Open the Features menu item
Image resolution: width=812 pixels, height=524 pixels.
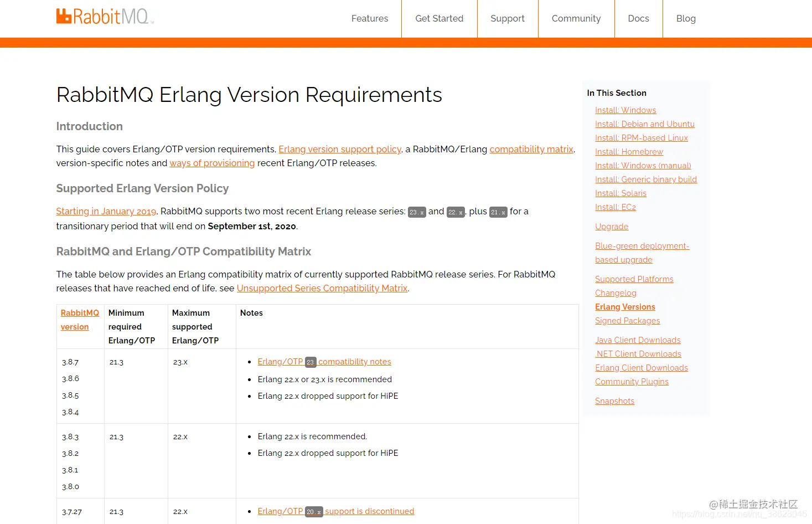pos(370,18)
